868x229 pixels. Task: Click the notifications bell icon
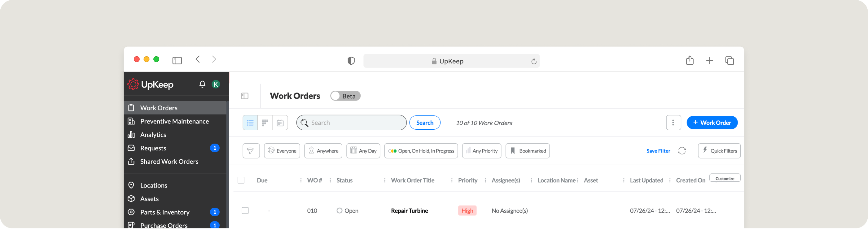pos(202,84)
